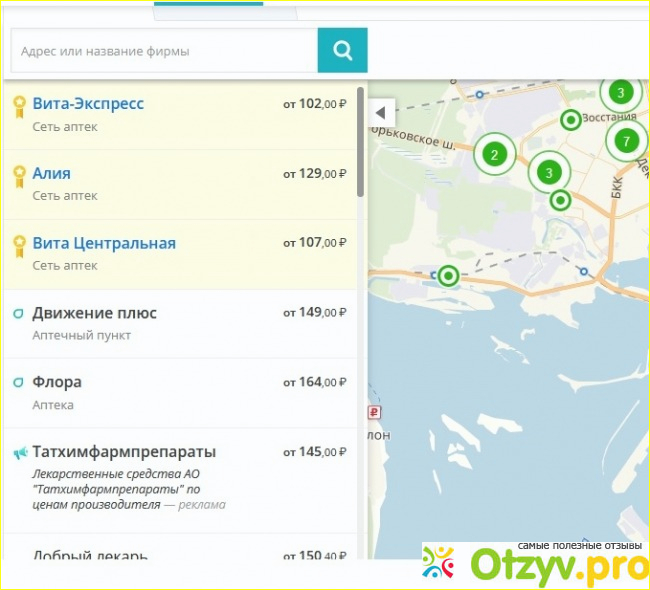
Task: Click the red metro icon on the map
Action: point(374,412)
